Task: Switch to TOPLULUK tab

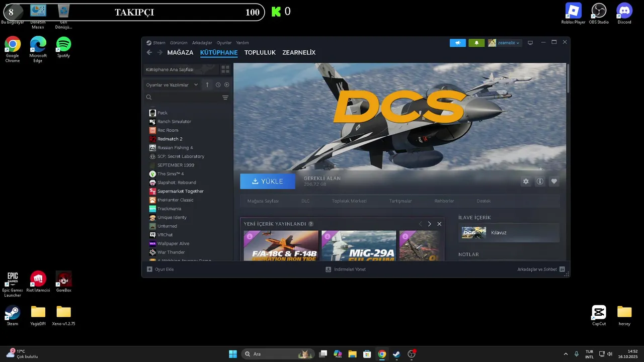Action: point(260,52)
